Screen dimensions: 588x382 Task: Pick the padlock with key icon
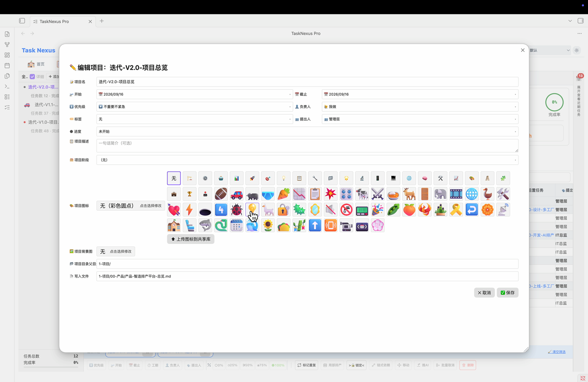click(x=283, y=210)
